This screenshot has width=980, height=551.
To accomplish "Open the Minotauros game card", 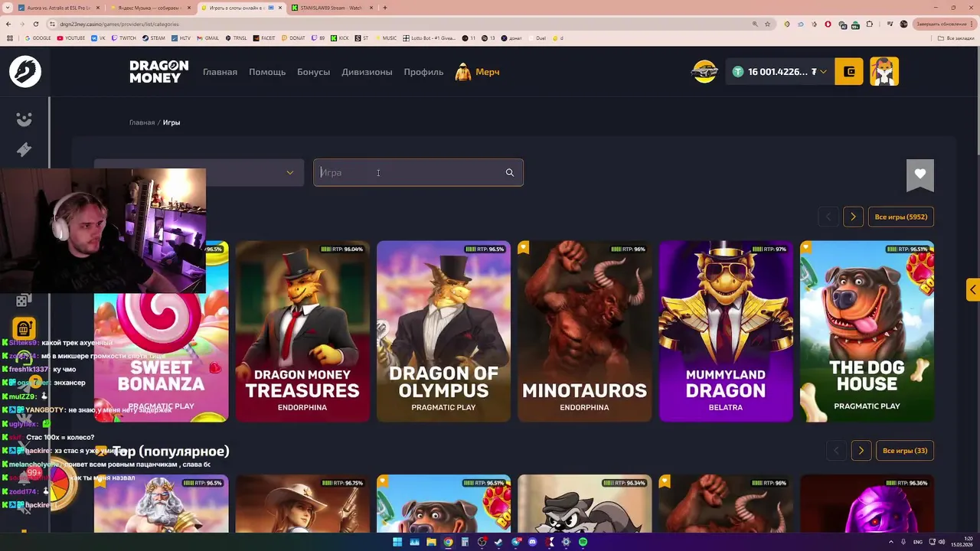I will click(x=584, y=331).
